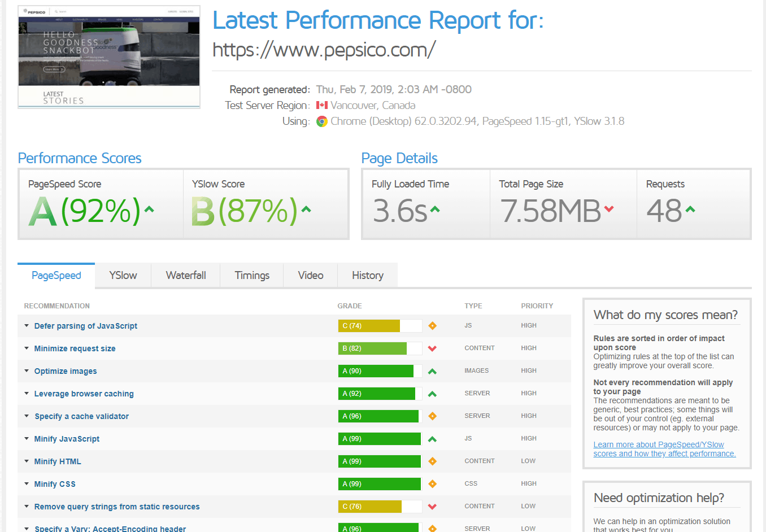This screenshot has width=766, height=532.
Task: Open the Minify CSS recommendation
Action: pyautogui.click(x=55, y=484)
